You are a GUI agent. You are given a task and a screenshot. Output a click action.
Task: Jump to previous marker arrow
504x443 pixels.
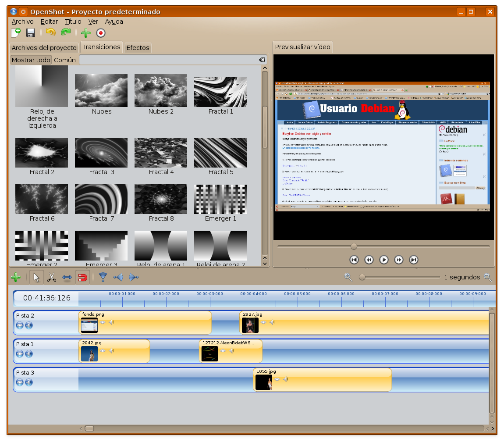pyautogui.click(x=118, y=277)
